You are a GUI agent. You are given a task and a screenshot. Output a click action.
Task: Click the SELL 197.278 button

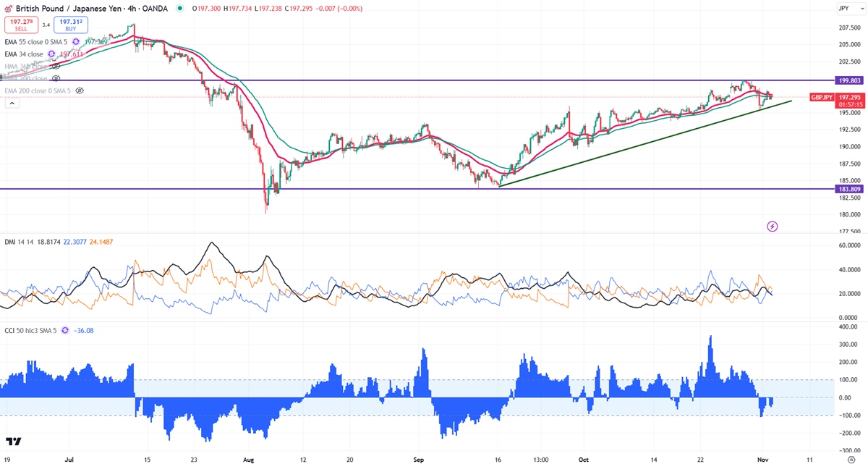point(21,25)
